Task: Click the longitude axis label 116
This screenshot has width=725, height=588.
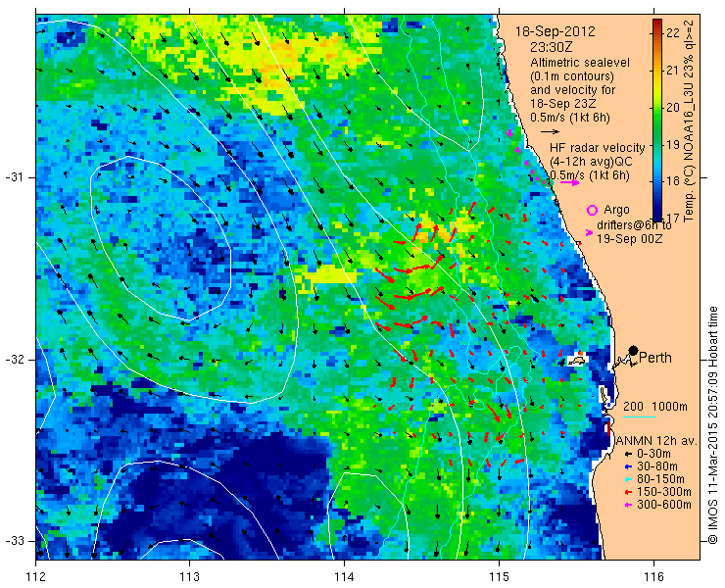Action: 653,577
